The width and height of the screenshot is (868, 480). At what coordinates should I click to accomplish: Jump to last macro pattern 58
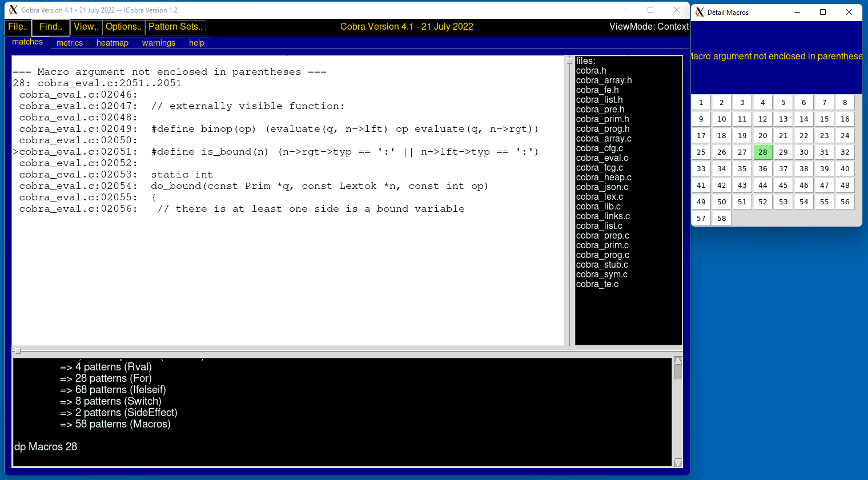pyautogui.click(x=721, y=219)
